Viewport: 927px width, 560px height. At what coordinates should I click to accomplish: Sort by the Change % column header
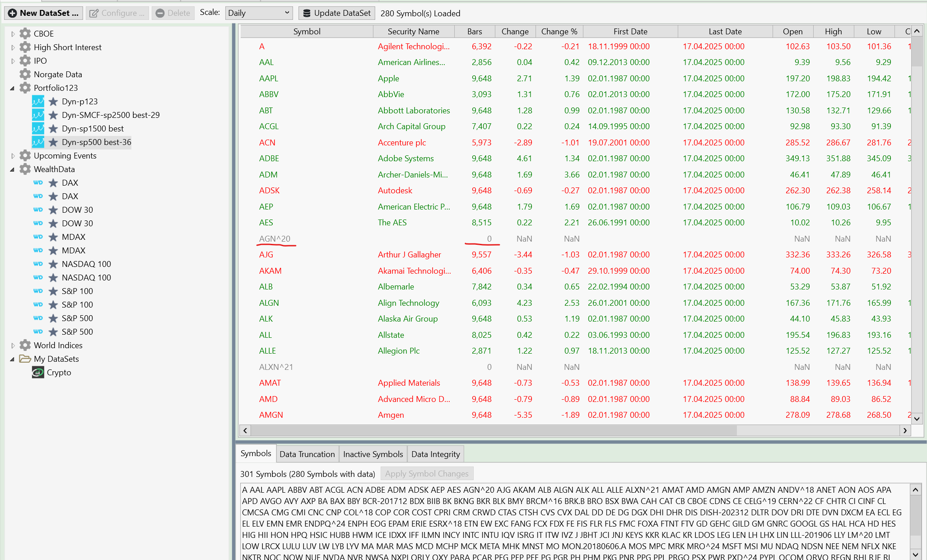pos(559,32)
